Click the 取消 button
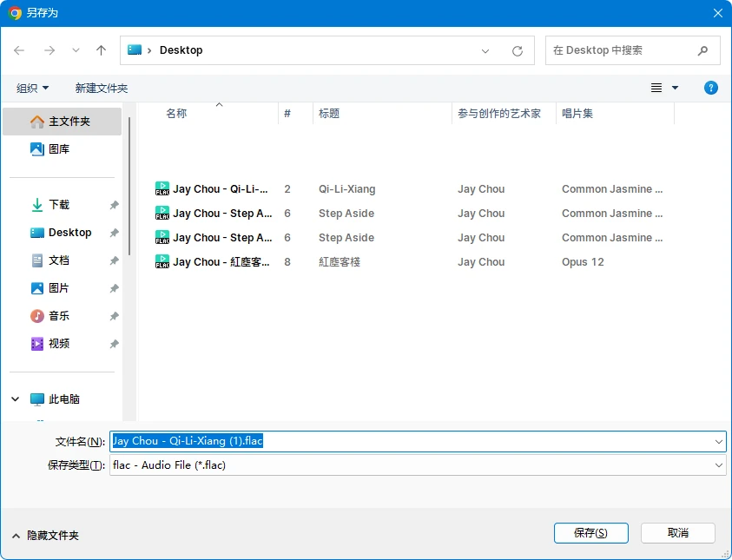 coord(677,533)
